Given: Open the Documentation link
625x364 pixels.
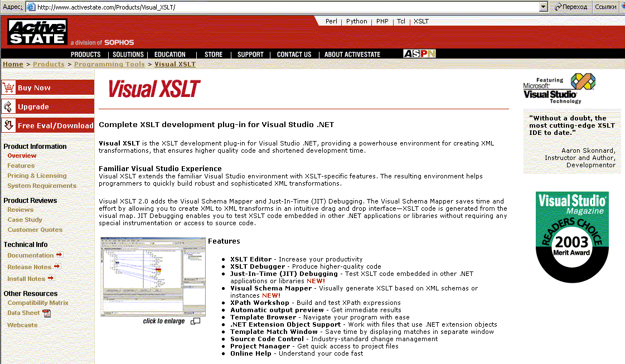Looking at the screenshot, I should [30, 255].
